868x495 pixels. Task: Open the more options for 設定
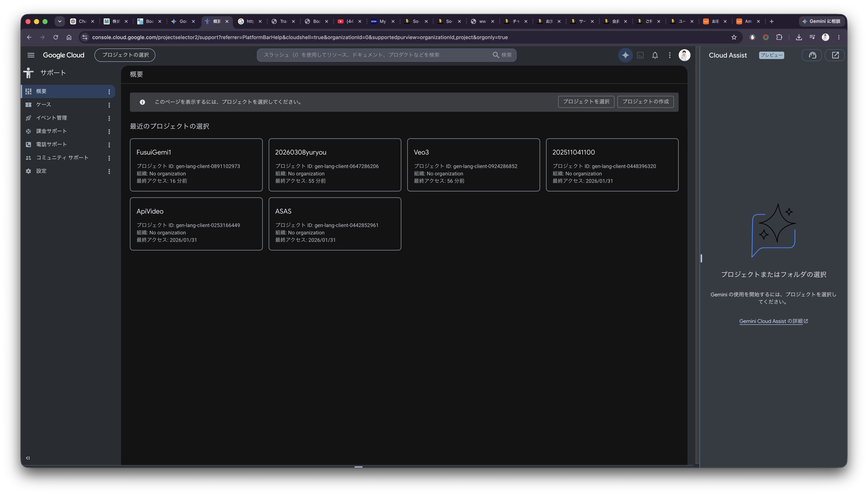[x=109, y=171]
